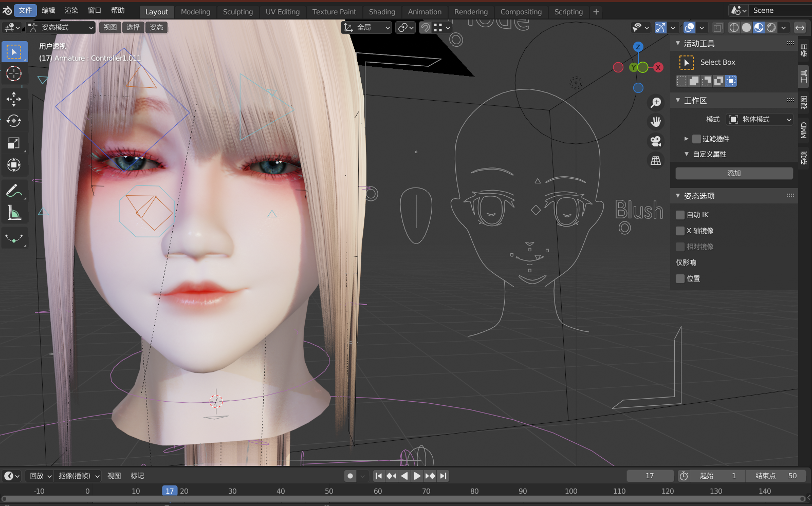Play the animation forward
Viewport: 812px width, 506px height.
point(417,476)
